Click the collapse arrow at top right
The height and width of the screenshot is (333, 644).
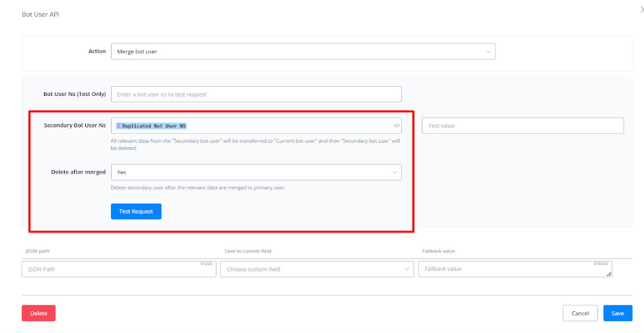coord(642,10)
